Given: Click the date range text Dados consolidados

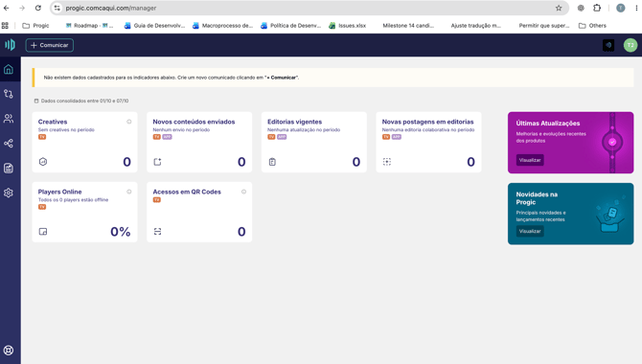Looking at the screenshot, I should click(84, 101).
